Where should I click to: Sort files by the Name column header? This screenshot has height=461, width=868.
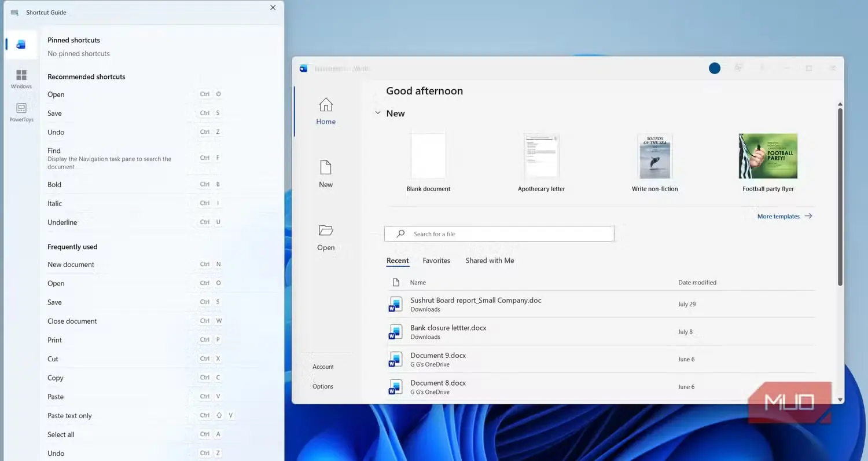point(418,283)
